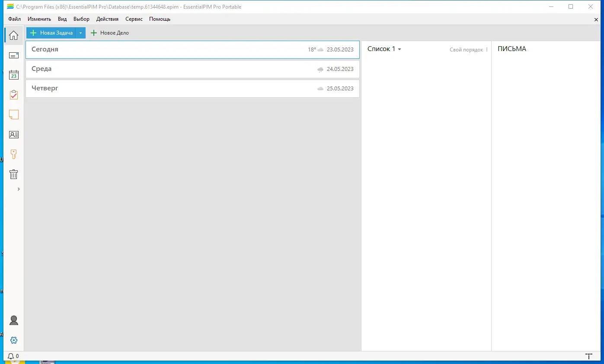This screenshot has height=364, width=604.
Task: Click the three-dot options beside Свой порядок
Action: 487,50
